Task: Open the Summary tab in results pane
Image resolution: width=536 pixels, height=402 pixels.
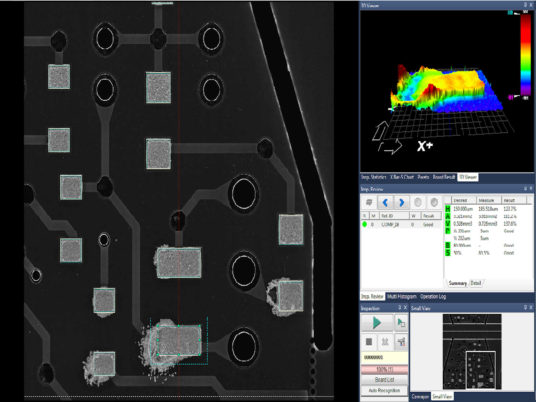Action: [x=457, y=283]
